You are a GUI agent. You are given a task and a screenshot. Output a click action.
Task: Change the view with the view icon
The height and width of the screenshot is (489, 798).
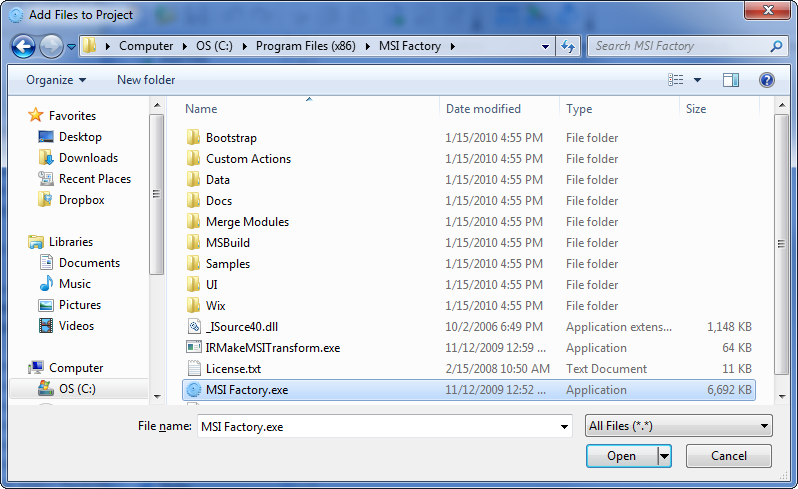675,80
